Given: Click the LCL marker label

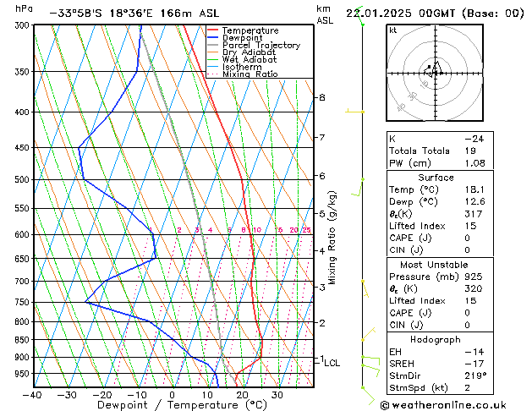Looking at the screenshot, I should 332,363.
